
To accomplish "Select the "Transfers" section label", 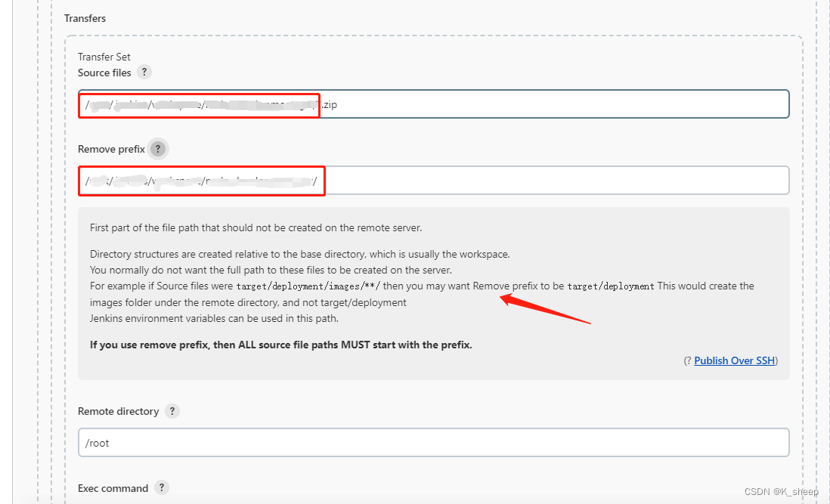I will 85,18.
